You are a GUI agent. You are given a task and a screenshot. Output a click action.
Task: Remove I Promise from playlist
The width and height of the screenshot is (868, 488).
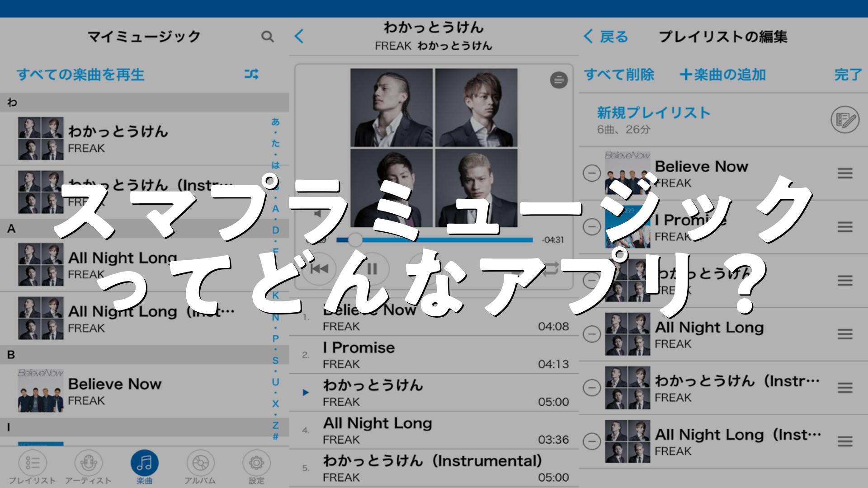tap(592, 226)
